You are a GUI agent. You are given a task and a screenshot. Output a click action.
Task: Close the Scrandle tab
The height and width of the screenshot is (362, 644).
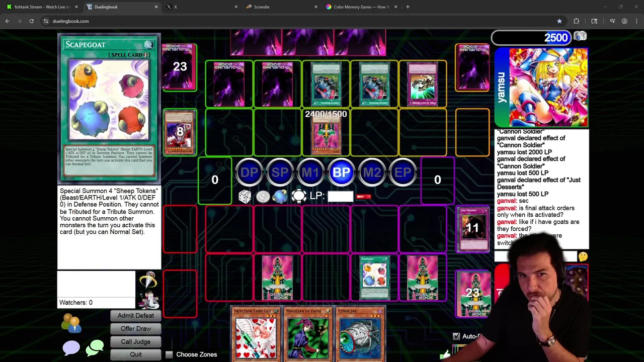315,7
